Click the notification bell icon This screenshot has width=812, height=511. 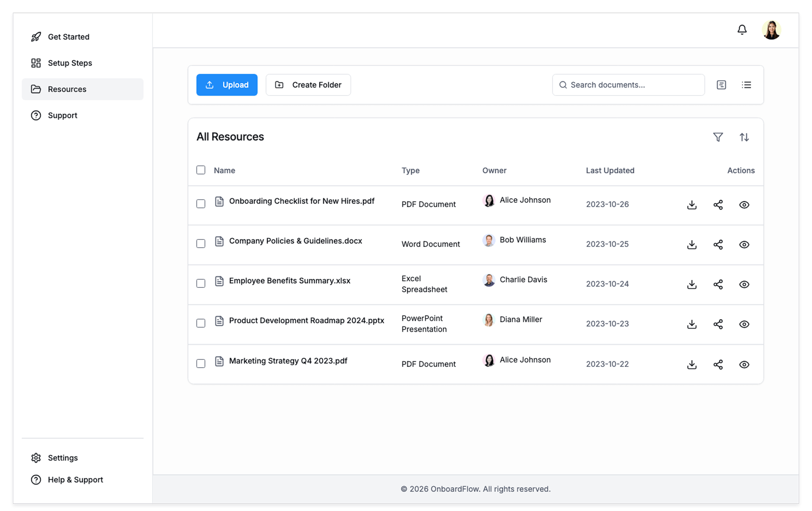[742, 30]
